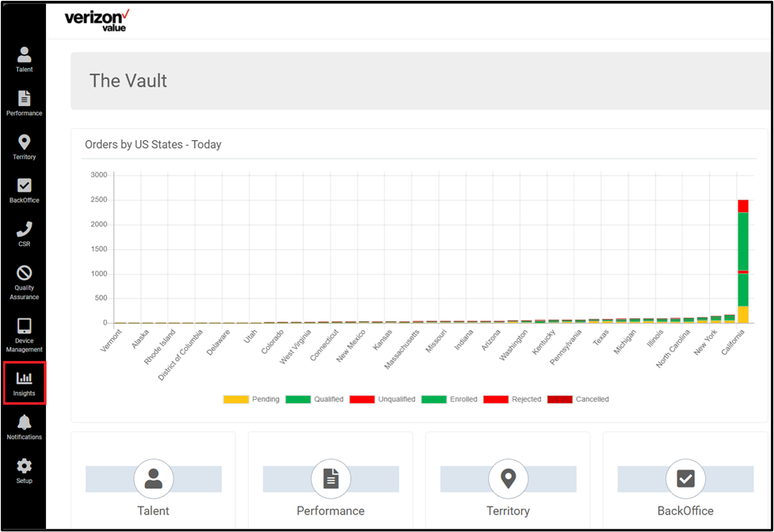The width and height of the screenshot is (774, 532).
Task: Toggle Rejected series in chart legend
Action: pyautogui.click(x=513, y=399)
